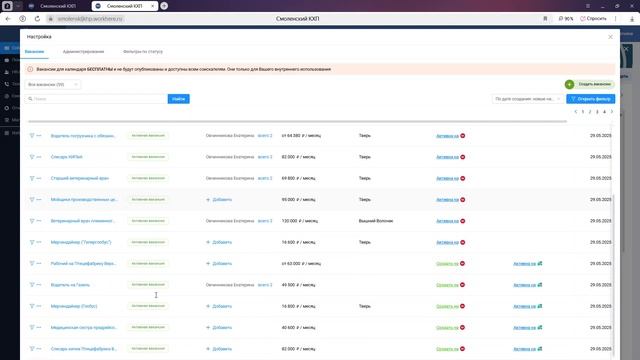Click funnel icon in Старший ветеринарный врач row
Screen dimensions: 640x360
[32, 178]
